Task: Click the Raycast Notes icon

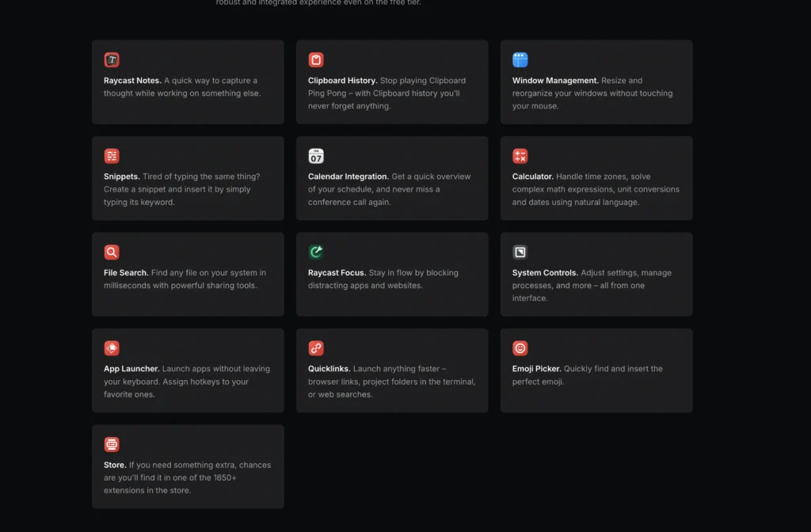Action: pyautogui.click(x=112, y=60)
